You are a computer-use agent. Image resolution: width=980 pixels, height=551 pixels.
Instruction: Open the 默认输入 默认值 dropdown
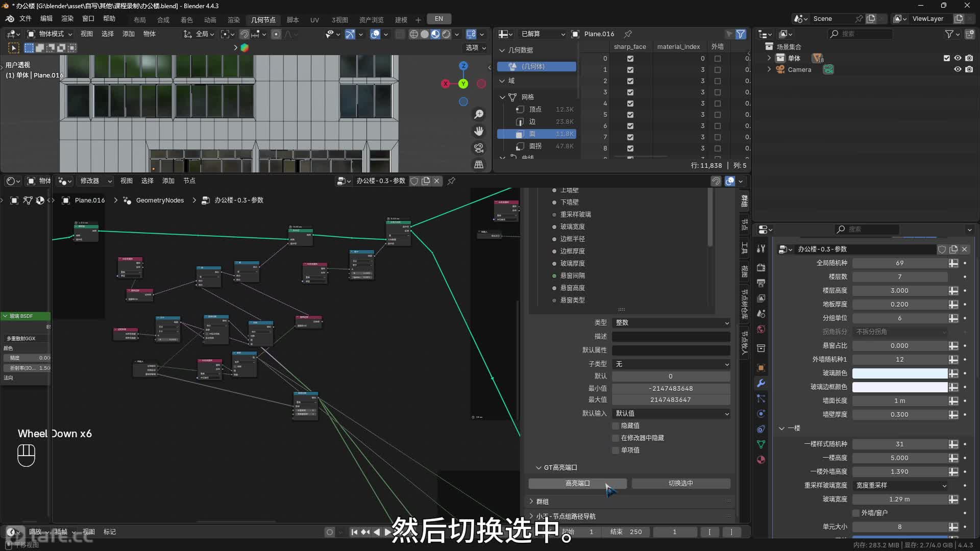[x=671, y=414]
